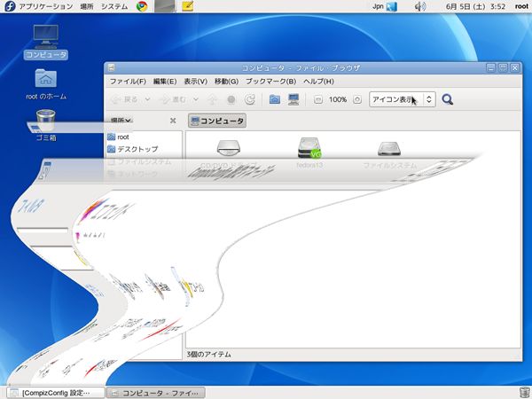Open the ファイル(F) menu
Viewport: 532px width, 399px height.
[128, 82]
